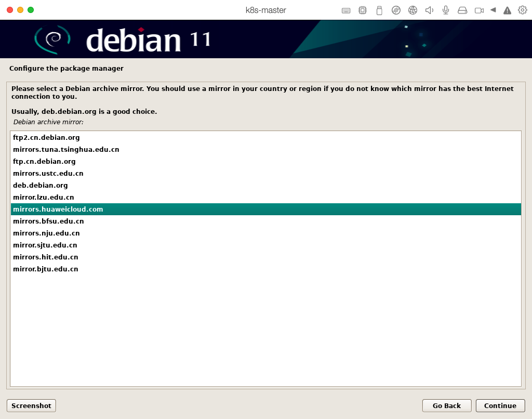Choose deb.debian.org mirror
532x419 pixels.
[265, 186]
